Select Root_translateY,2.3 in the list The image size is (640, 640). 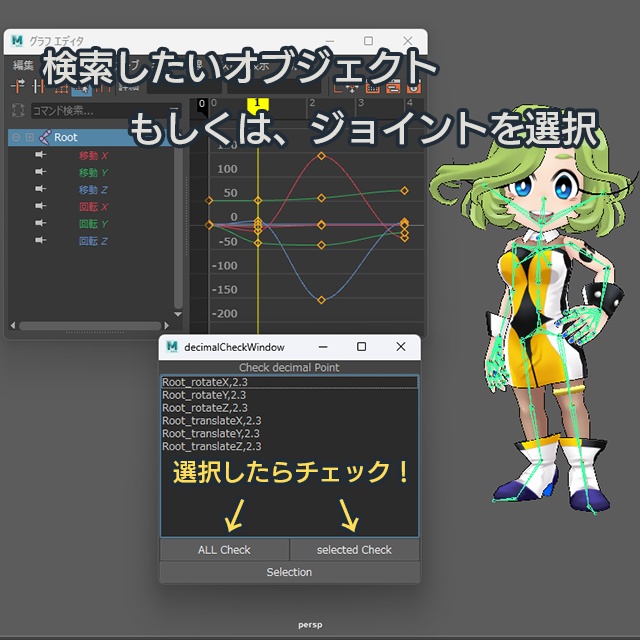pos(289,433)
